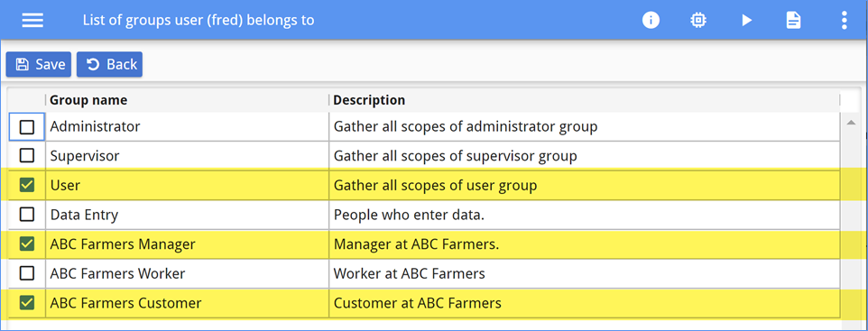Click the page title 'List of groups user (fred) belongs to'
868x331 pixels.
click(199, 21)
